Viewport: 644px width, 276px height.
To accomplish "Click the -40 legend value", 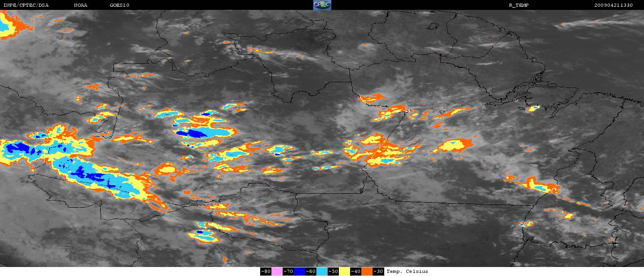I will (355, 272).
